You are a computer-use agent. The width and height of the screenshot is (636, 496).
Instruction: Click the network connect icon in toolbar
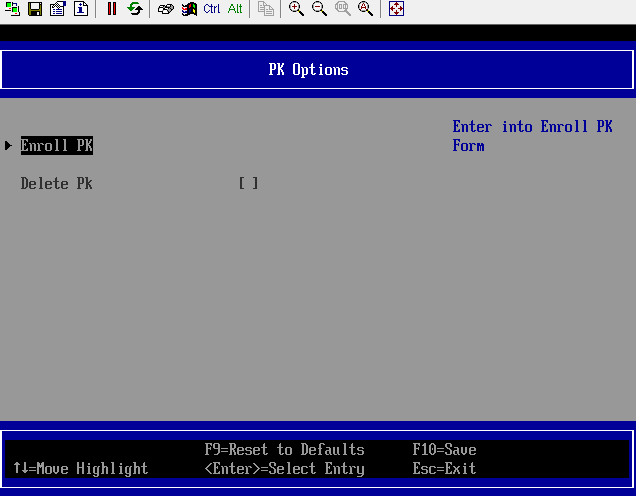pyautogui.click(x=12, y=9)
